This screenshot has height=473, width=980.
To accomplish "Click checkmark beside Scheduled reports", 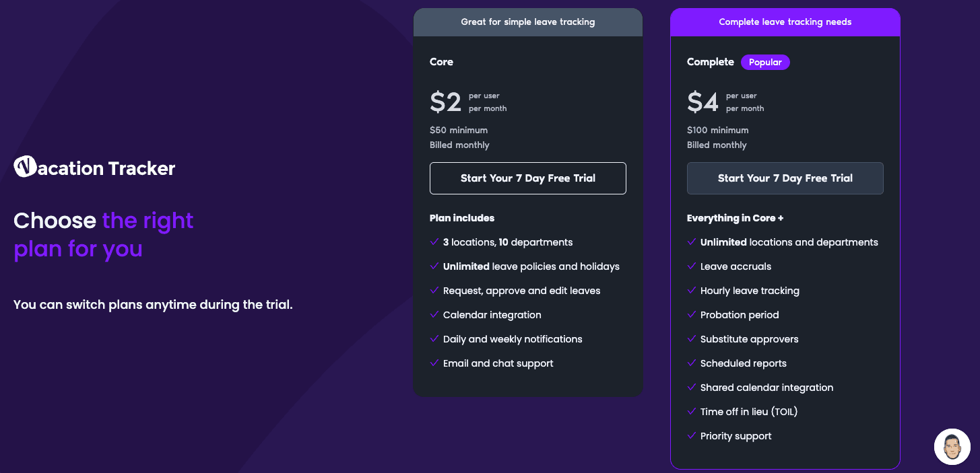I will [692, 363].
